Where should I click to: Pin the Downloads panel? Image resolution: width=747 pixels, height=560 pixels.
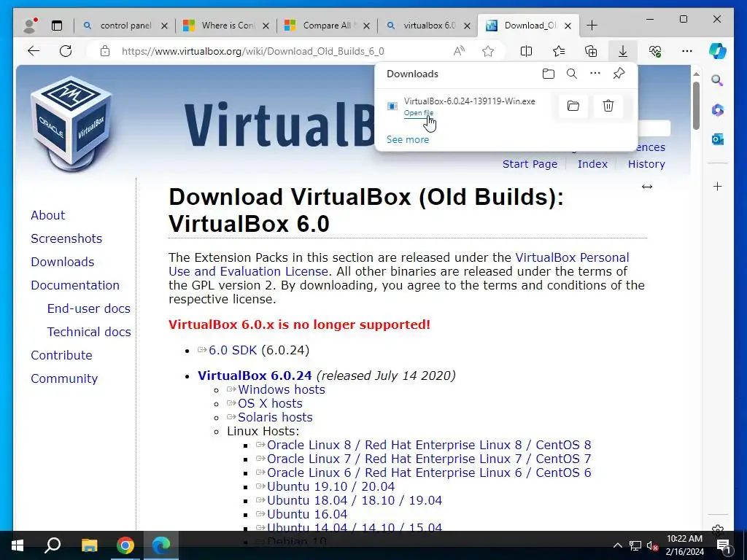619,74
